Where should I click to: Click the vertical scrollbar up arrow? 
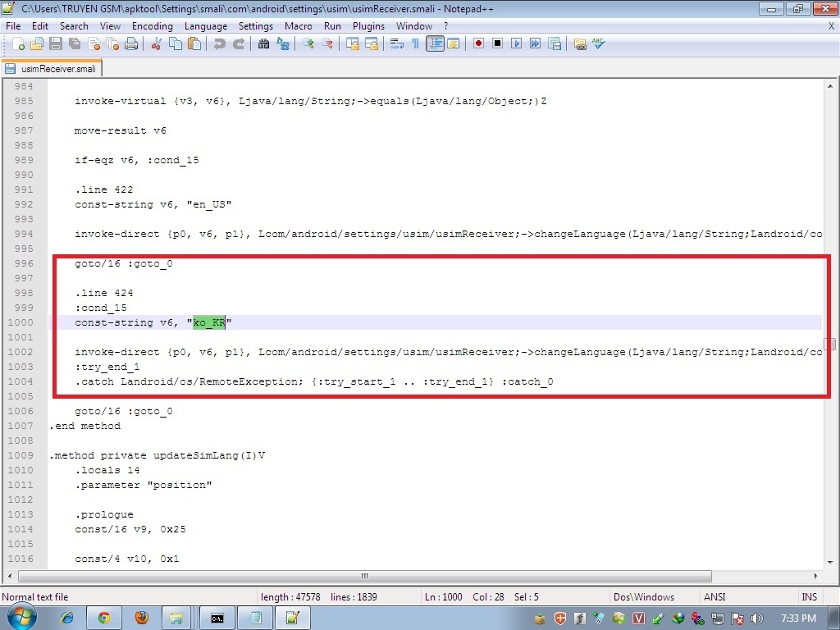point(830,85)
